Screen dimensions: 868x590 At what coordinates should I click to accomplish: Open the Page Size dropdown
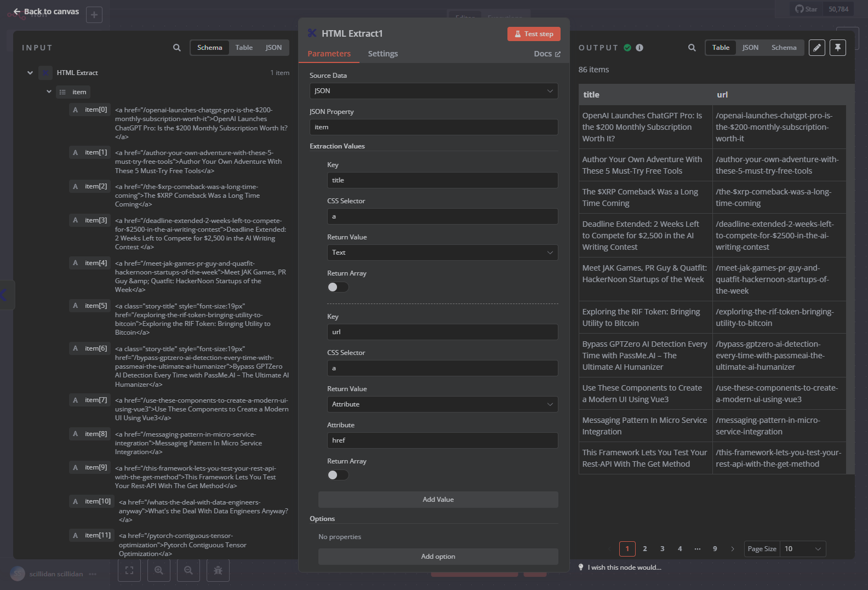coord(803,549)
